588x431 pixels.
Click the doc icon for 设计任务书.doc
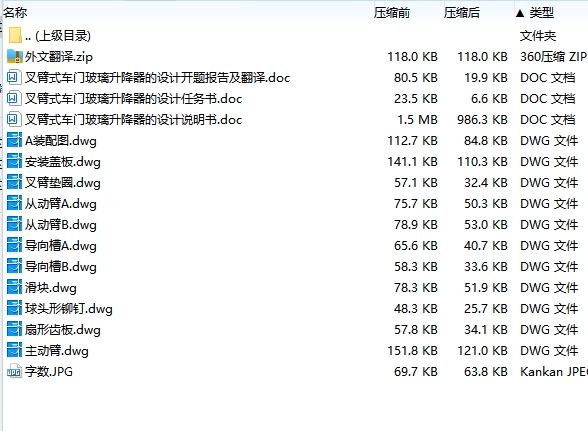click(14, 98)
